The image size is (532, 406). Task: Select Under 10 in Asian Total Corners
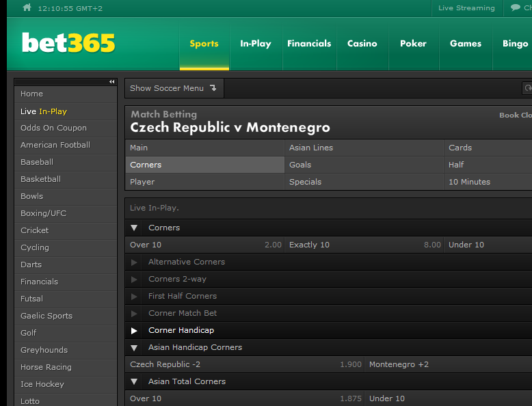pyautogui.click(x=448, y=398)
